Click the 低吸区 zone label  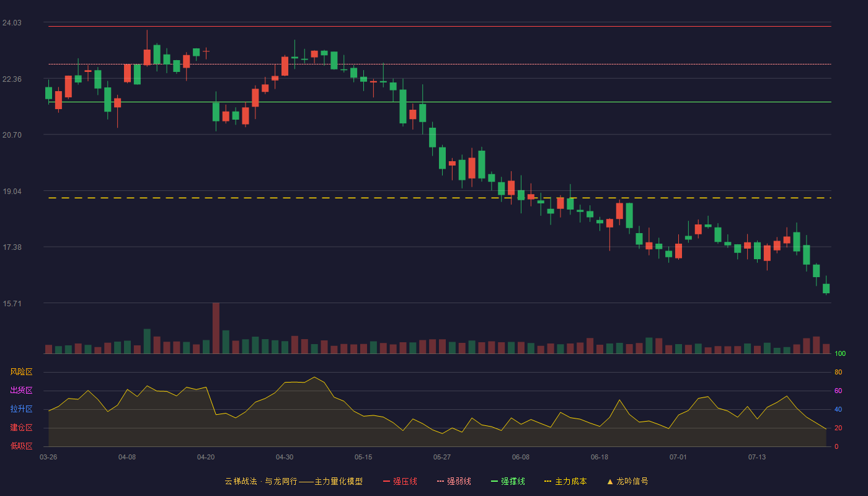[21, 446]
